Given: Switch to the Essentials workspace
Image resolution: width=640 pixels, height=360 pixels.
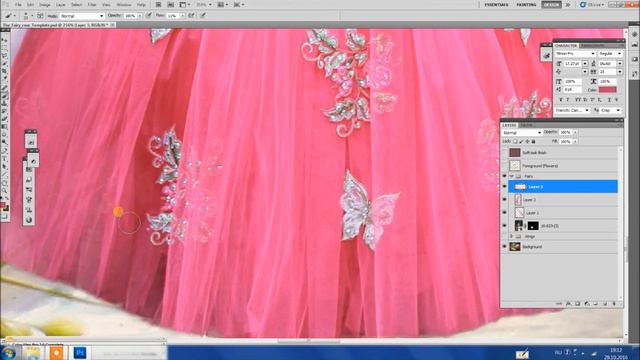Looking at the screenshot, I should (x=496, y=5).
